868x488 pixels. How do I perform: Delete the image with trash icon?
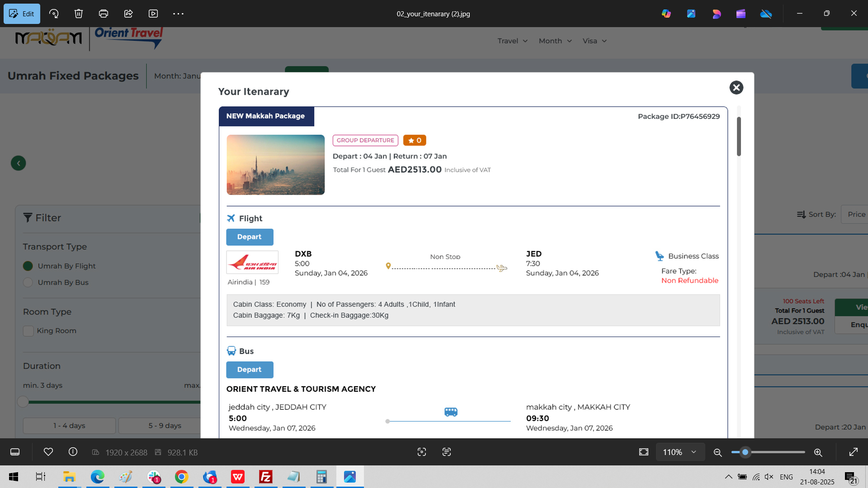click(79, 14)
